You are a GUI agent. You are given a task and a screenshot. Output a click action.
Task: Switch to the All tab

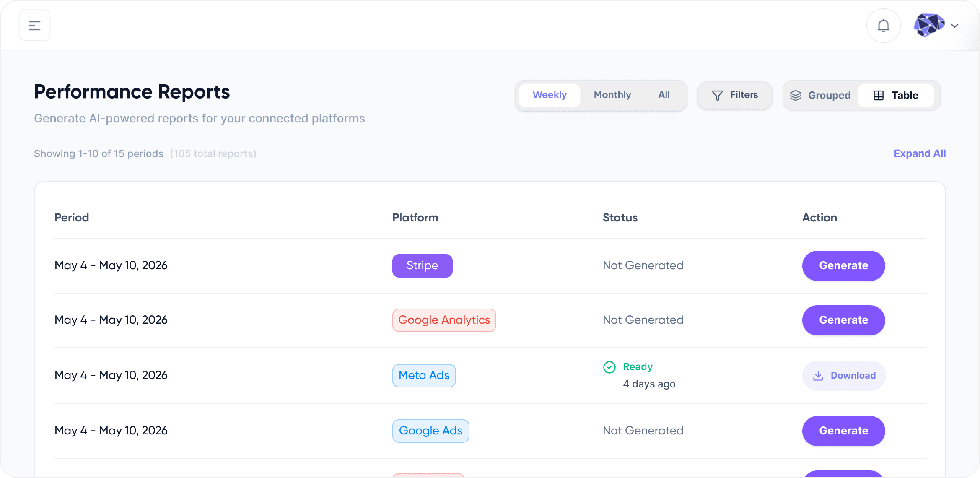(x=664, y=95)
